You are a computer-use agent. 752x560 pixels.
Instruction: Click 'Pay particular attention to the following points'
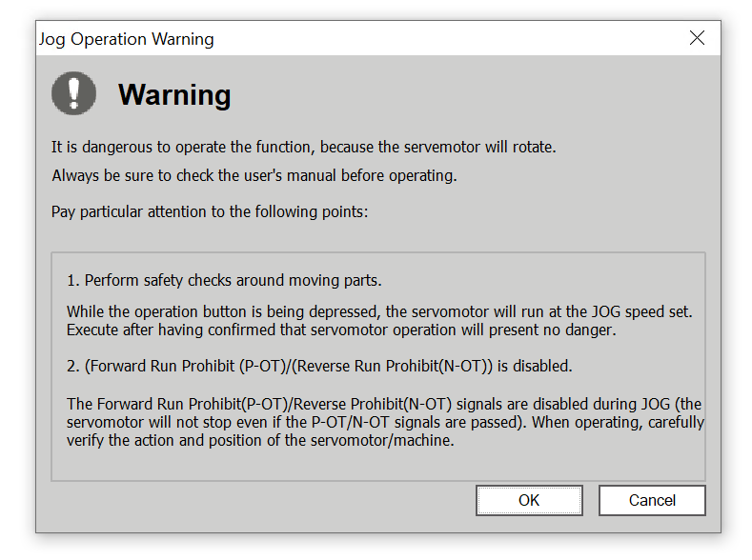[x=209, y=211]
